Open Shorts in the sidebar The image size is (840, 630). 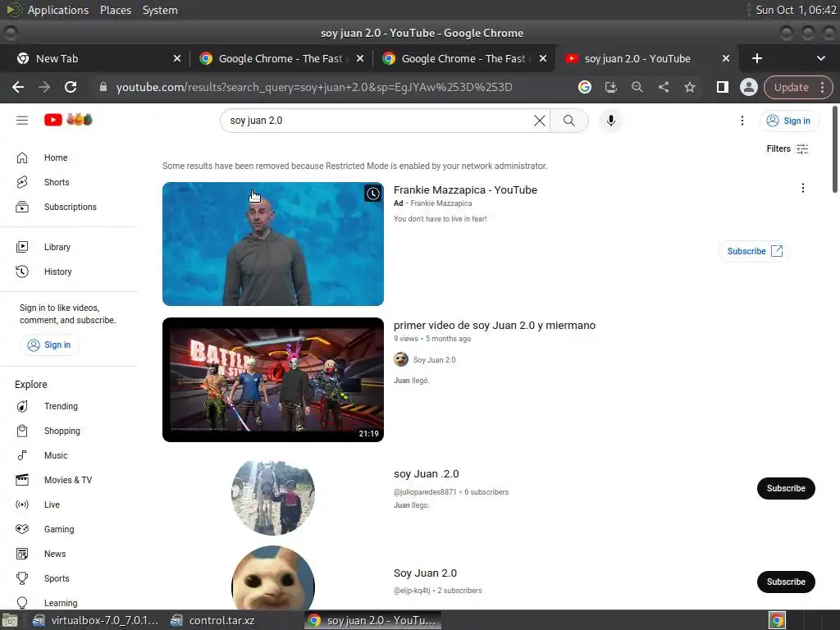57,182
